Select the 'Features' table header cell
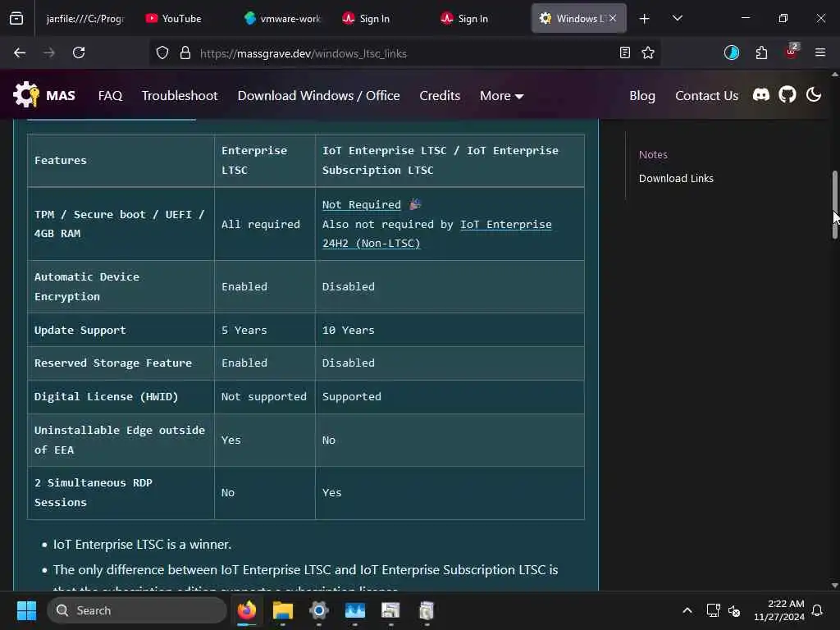 [x=121, y=160]
